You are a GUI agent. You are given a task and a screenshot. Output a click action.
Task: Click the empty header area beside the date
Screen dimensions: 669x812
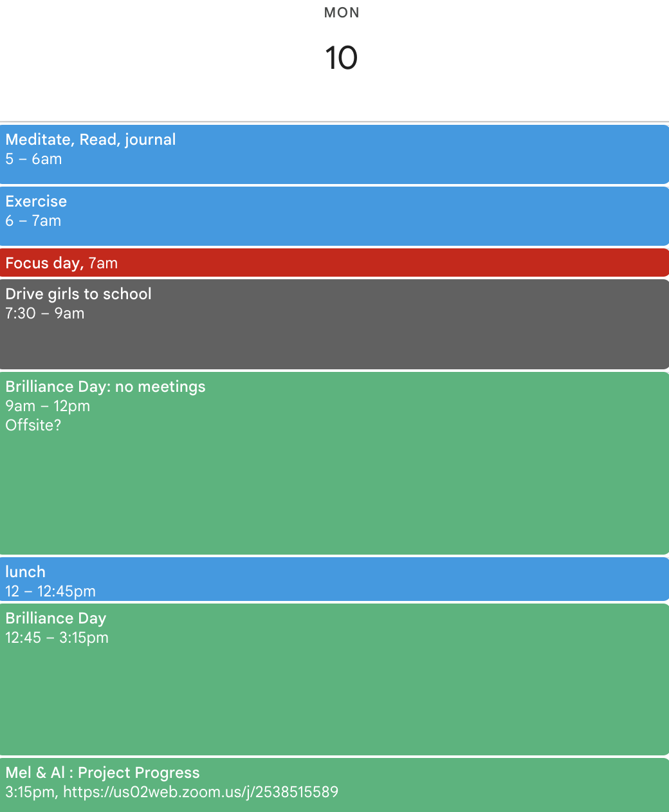515,58
